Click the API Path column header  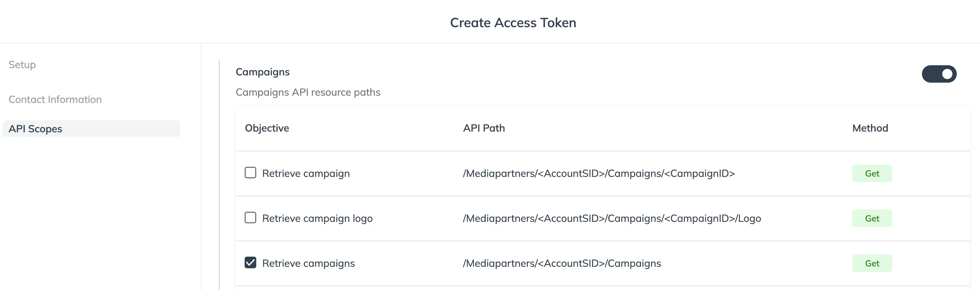[x=483, y=128]
